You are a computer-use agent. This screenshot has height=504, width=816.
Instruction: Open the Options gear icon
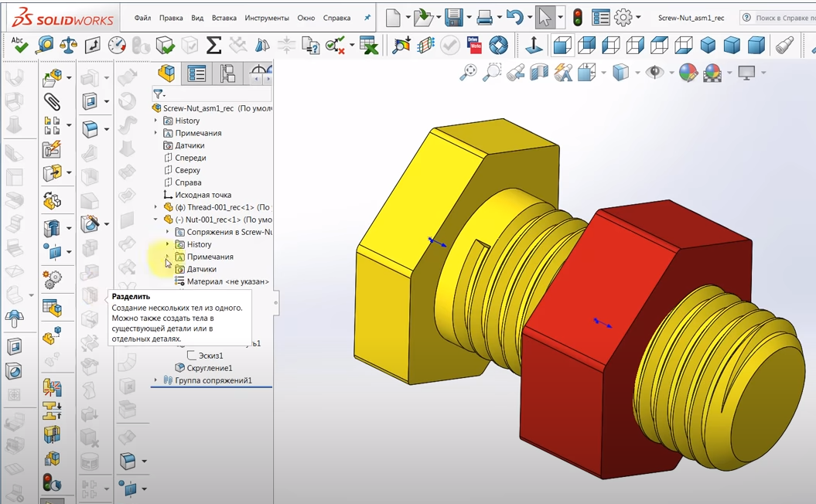623,18
